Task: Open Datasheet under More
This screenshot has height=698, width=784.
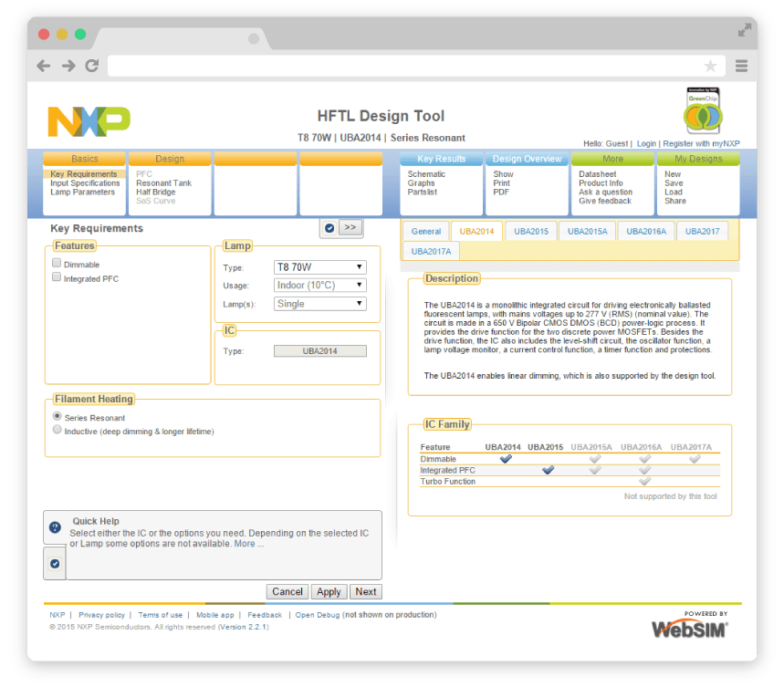Action: point(598,174)
